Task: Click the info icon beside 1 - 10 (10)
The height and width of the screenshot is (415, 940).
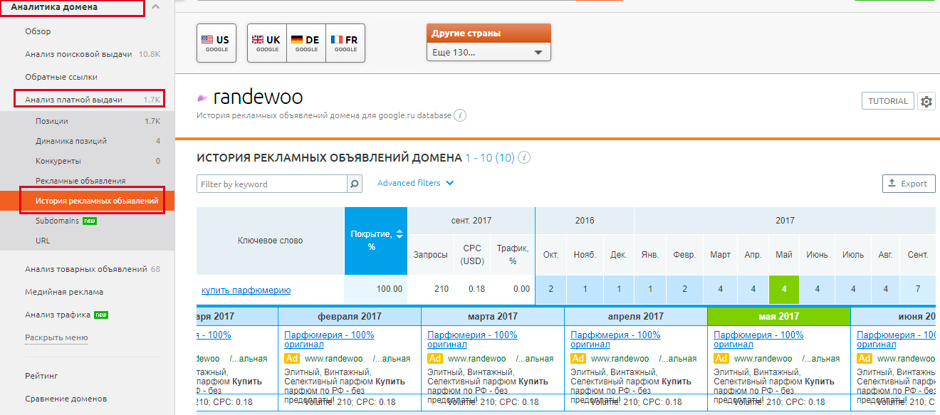Action: (525, 158)
